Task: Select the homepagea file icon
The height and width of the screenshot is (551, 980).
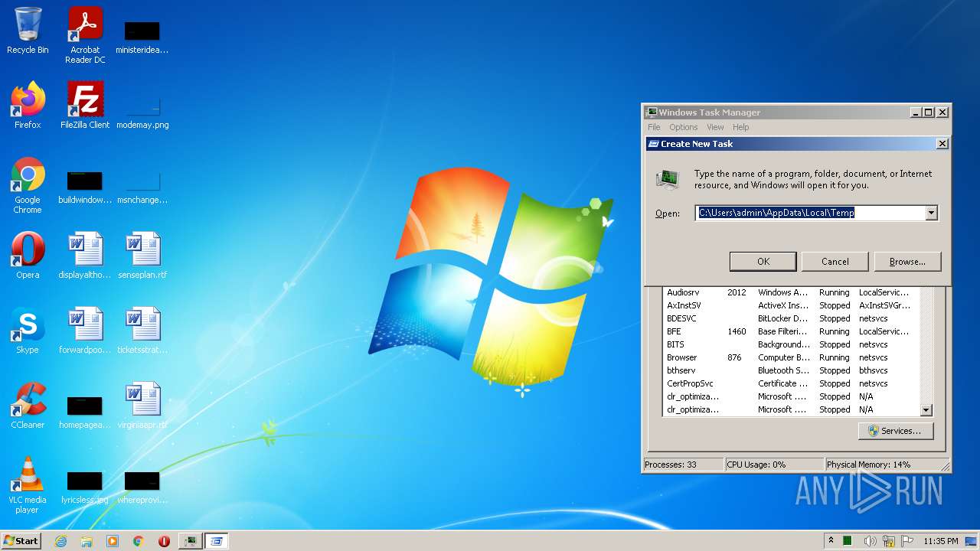Action: click(85, 410)
